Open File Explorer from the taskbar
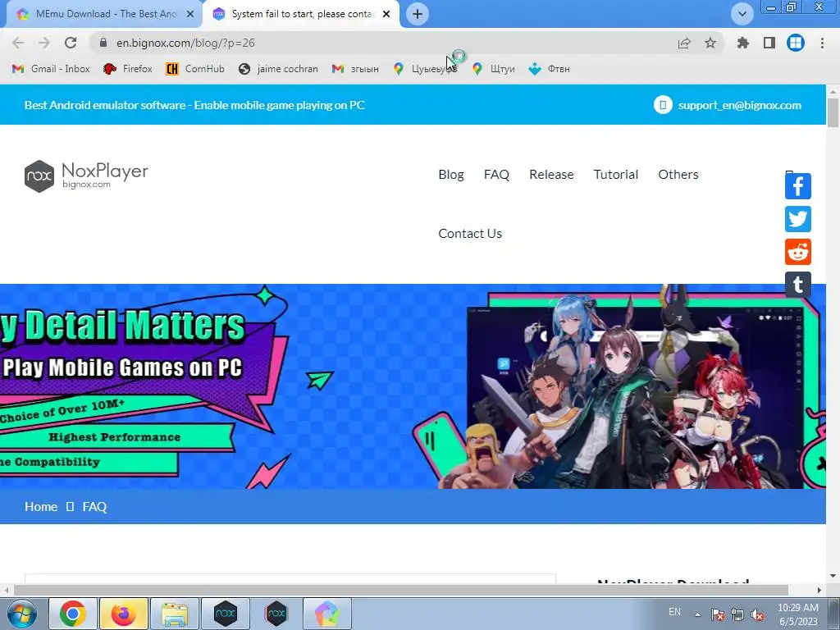Screen dimensions: 840x630 tap(174, 614)
